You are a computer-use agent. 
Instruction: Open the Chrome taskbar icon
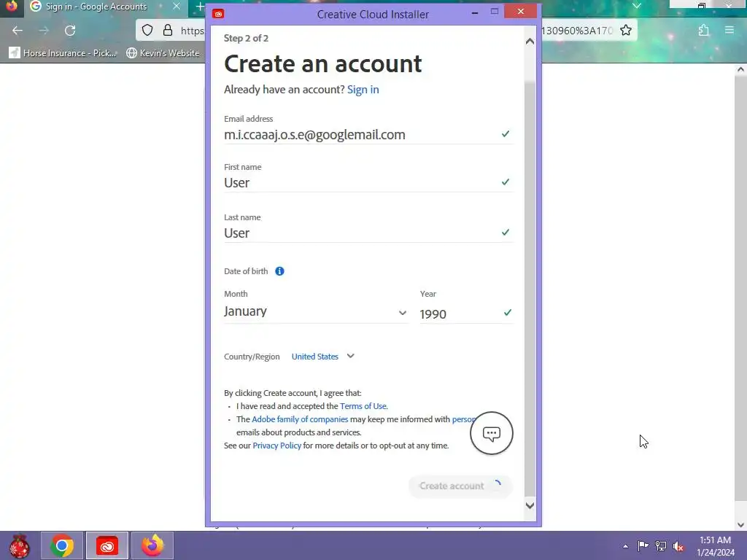[62, 545]
